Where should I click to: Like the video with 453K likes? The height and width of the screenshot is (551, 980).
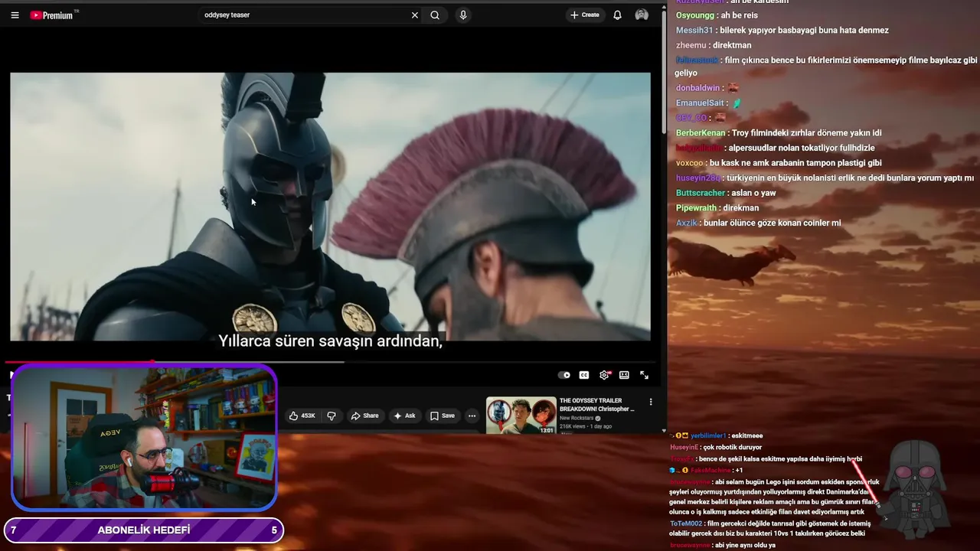(302, 416)
